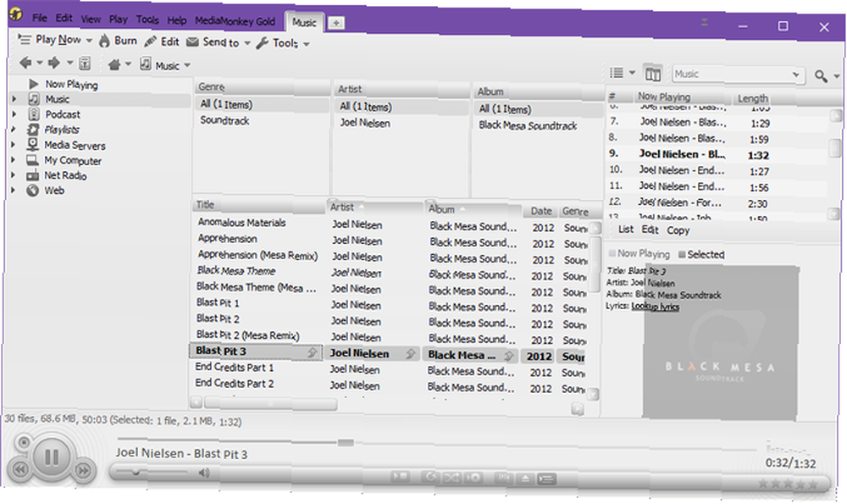Toggle shuffle playback in player bar
Viewport: 847px width, 504px height.
click(451, 478)
